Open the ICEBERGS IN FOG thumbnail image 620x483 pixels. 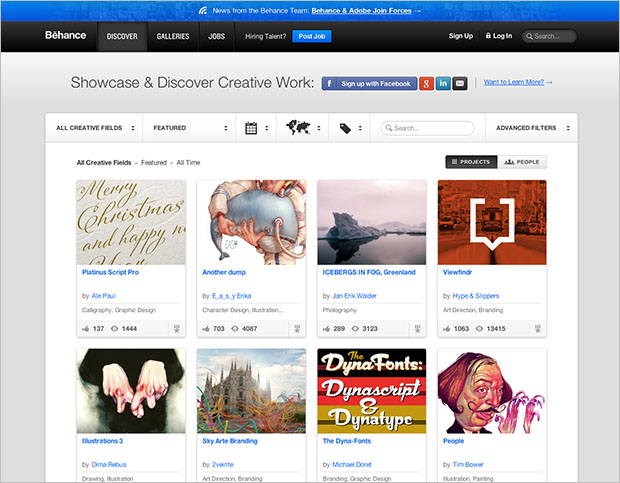click(372, 222)
